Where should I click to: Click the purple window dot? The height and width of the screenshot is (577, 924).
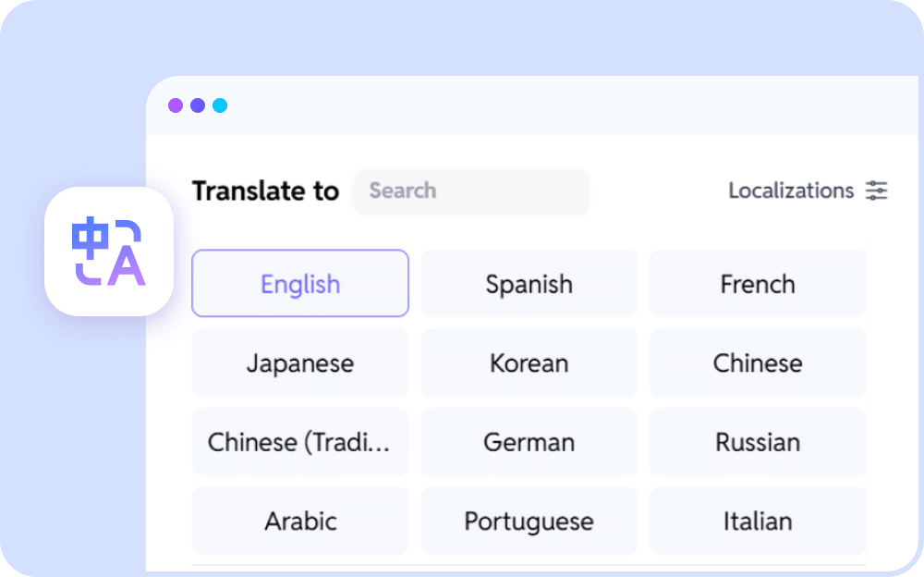(x=176, y=105)
